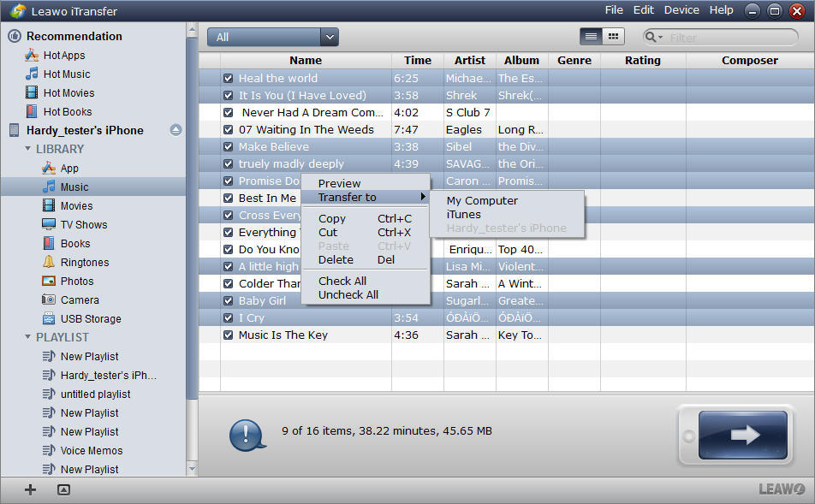Click the Leawo iTransfer app logo
Screen dimensions: 815x504
point(18,11)
